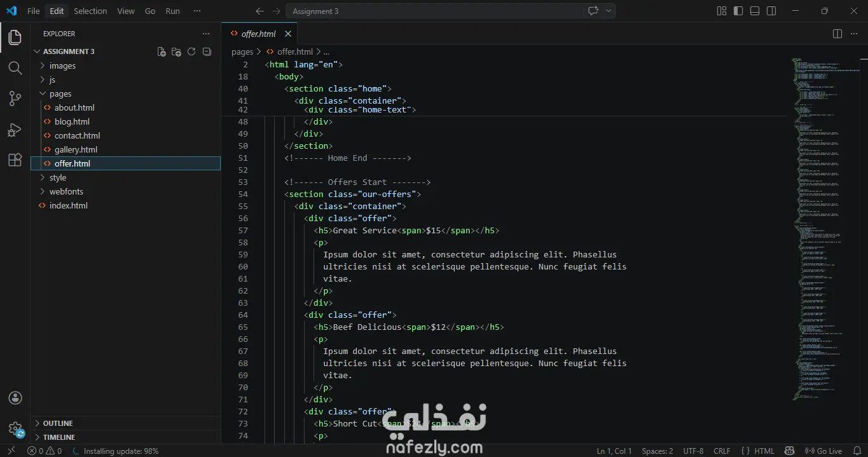
Task: Open dropdown arrow next to Copilot chat
Action: [x=609, y=11]
